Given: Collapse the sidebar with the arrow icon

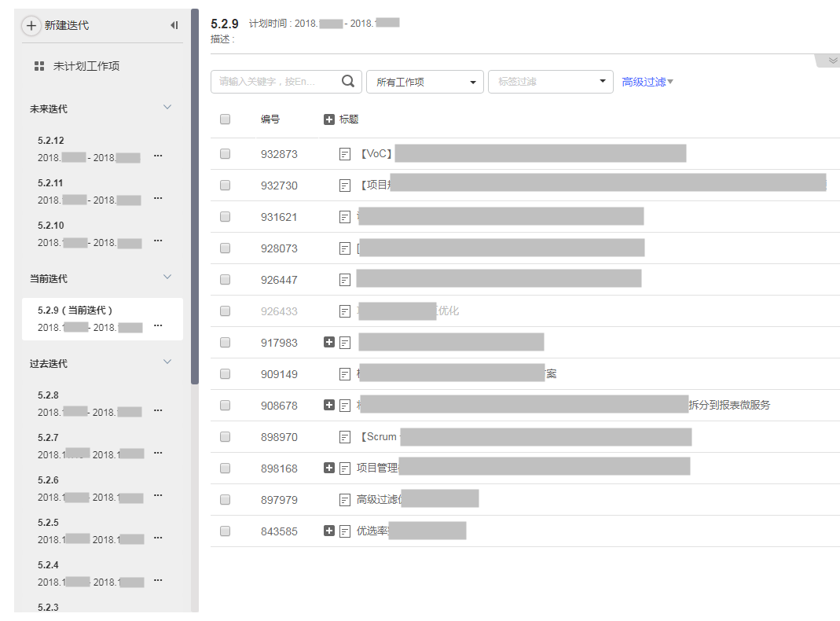Looking at the screenshot, I should pyautogui.click(x=174, y=25).
